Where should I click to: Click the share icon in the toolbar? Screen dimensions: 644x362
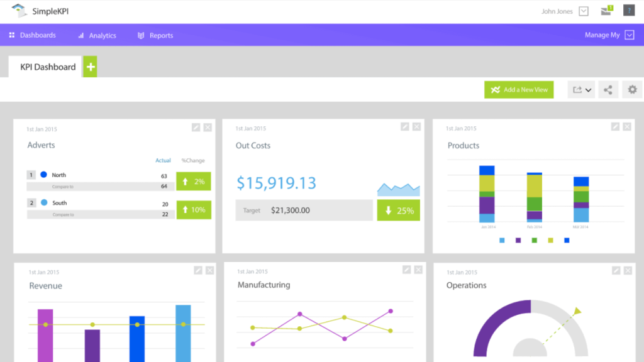pos(608,90)
